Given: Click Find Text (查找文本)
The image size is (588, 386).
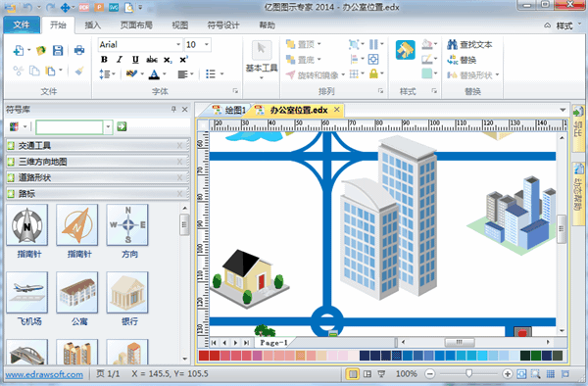Looking at the screenshot, I should 469,45.
